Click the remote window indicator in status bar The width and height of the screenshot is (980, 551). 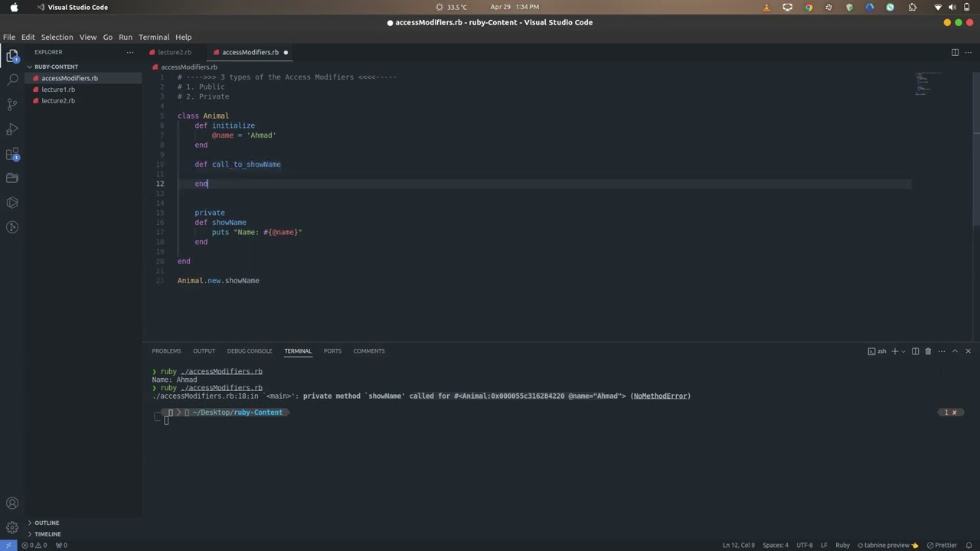[8, 546]
